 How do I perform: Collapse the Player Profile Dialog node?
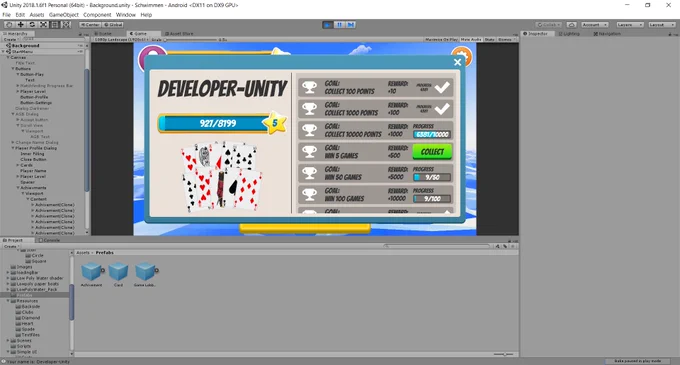coord(13,148)
